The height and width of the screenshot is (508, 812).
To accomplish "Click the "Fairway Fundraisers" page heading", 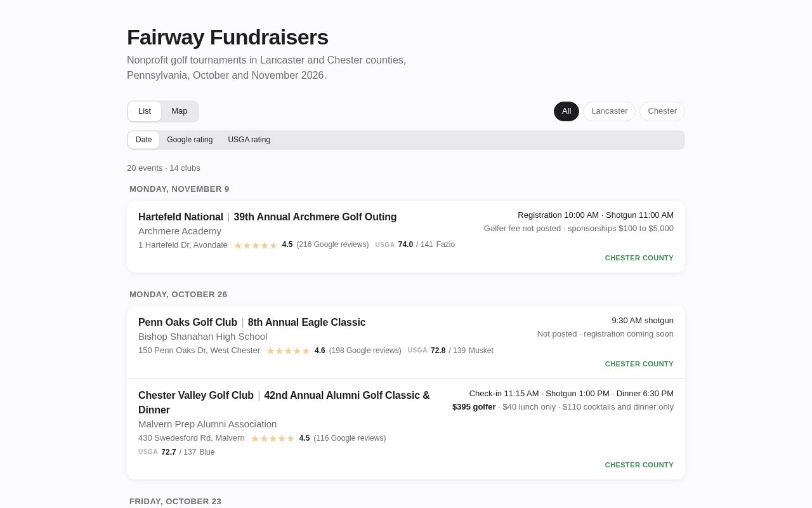I will click(228, 37).
